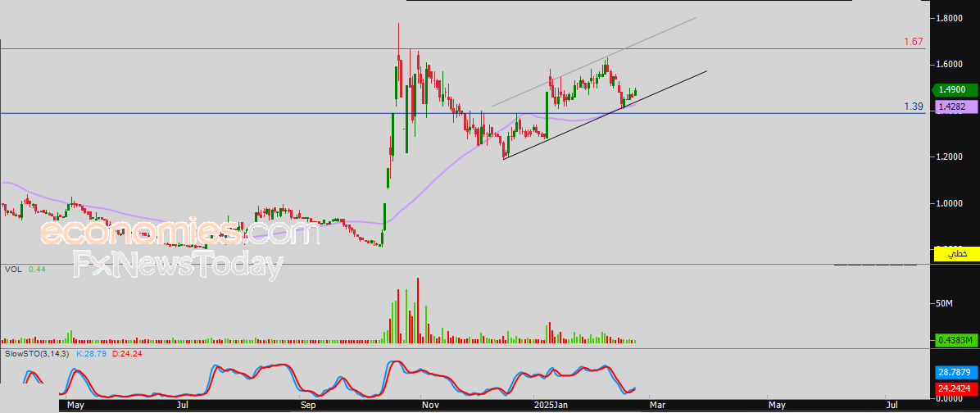
Task: Click the 50M volume axis label
Action: pyautogui.click(x=944, y=303)
